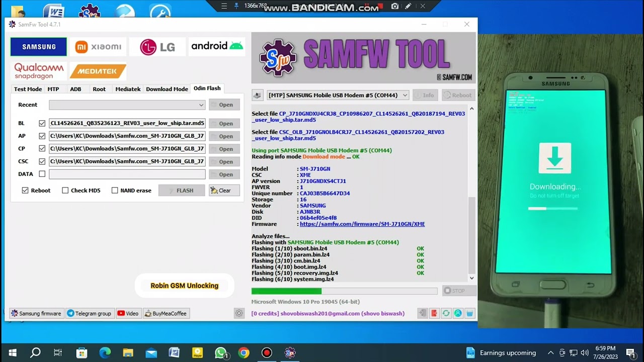Open the settings gear icon
This screenshot has width=644, height=362.
(239, 313)
